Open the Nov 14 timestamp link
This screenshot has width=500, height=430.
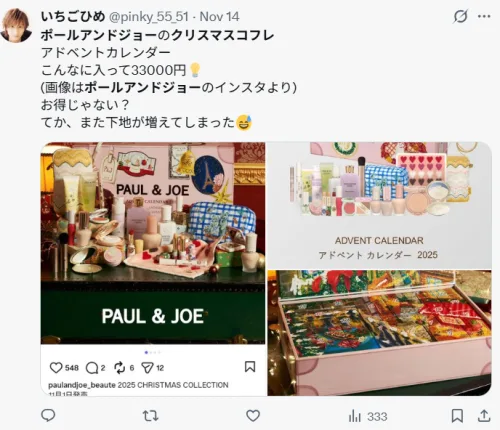coord(219,17)
